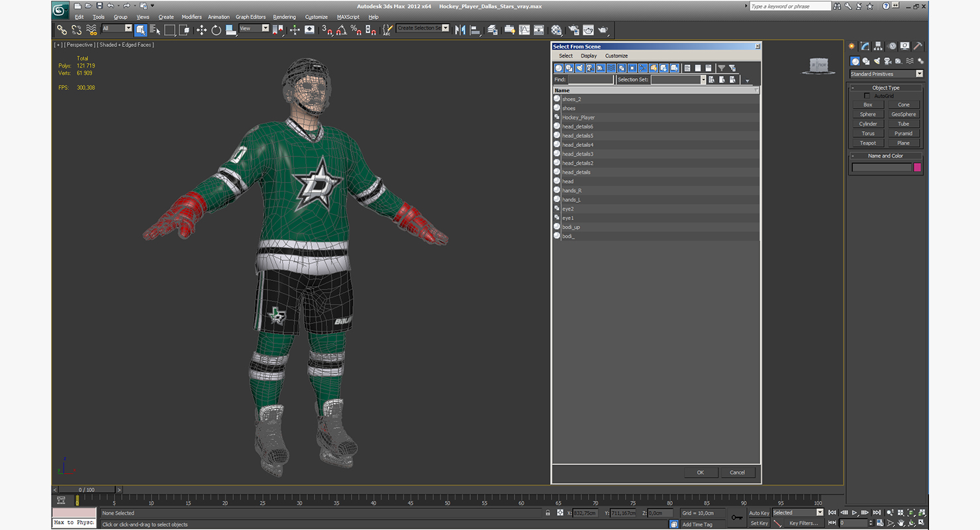Toggle Percent Snap in toolbar
Viewport: 980px width, 530px height.
[356, 30]
